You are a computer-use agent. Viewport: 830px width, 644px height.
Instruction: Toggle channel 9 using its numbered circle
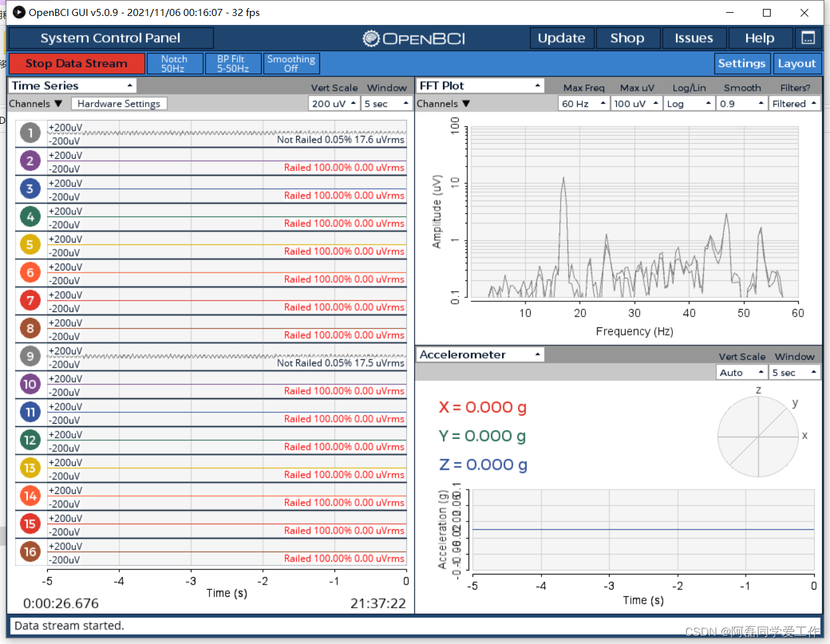tap(29, 356)
